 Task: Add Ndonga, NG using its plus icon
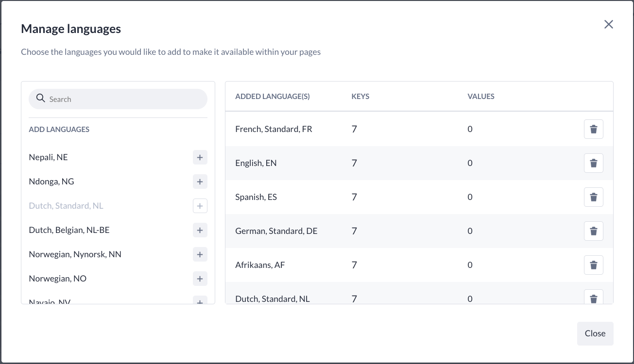(x=200, y=182)
